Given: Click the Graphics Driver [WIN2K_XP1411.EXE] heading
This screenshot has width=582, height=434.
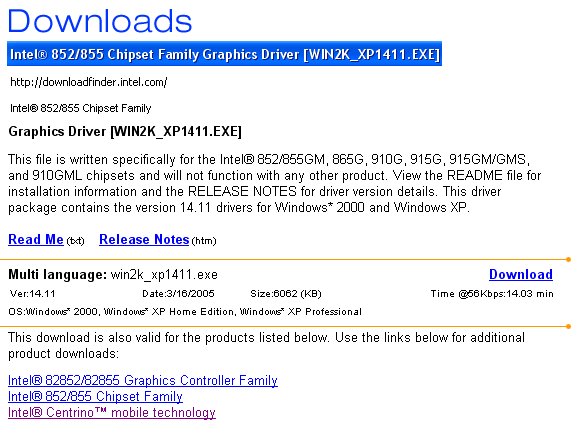Looking at the screenshot, I should tap(125, 131).
